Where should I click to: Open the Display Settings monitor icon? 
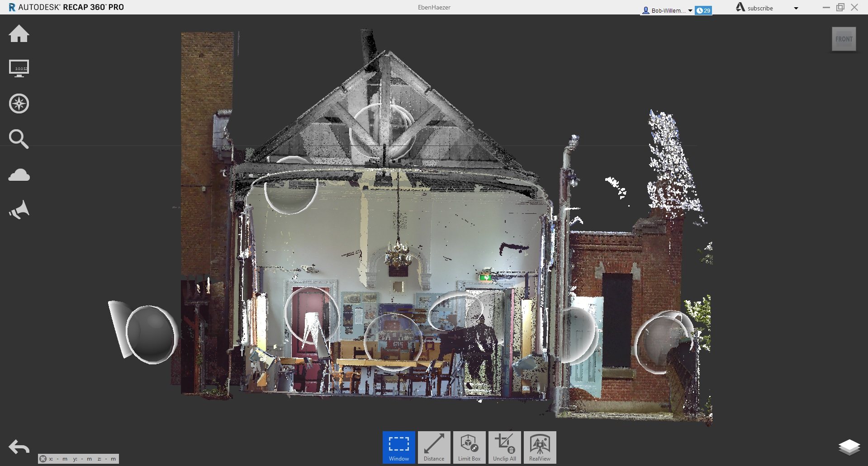tap(19, 69)
